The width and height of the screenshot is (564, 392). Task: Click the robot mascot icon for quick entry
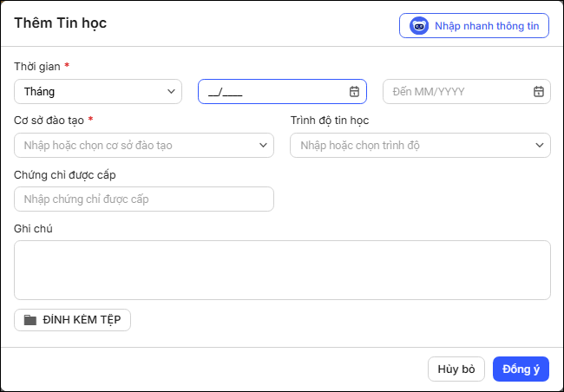pos(419,26)
